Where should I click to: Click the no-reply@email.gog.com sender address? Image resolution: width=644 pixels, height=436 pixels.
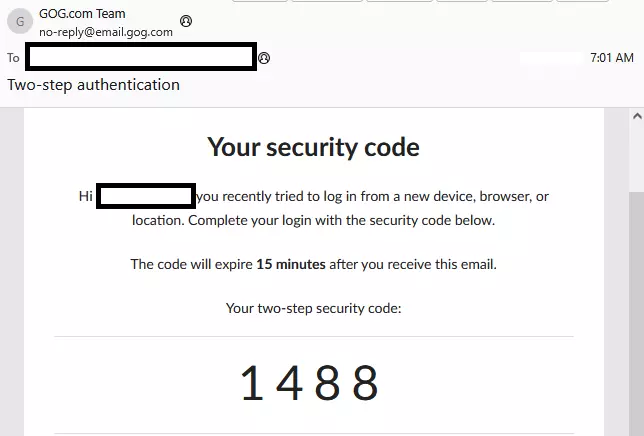(x=106, y=32)
